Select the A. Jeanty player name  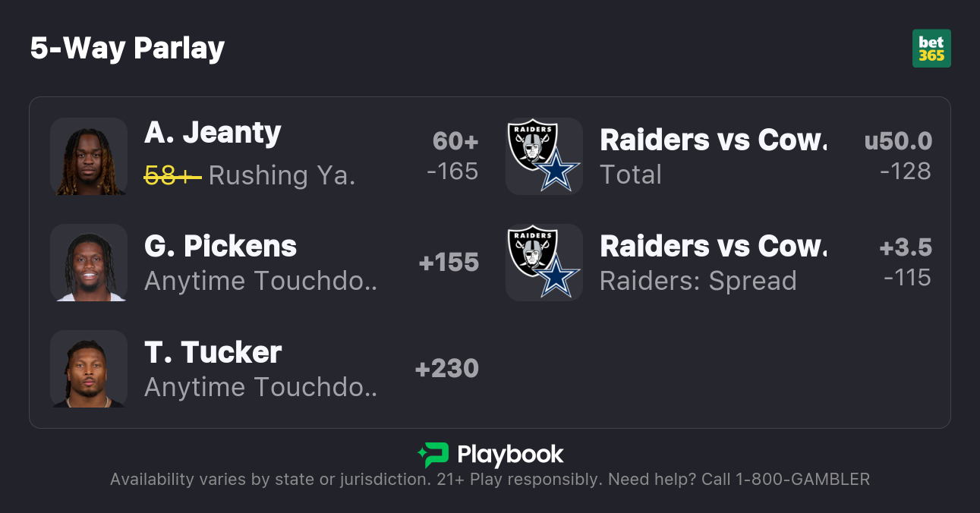(213, 133)
